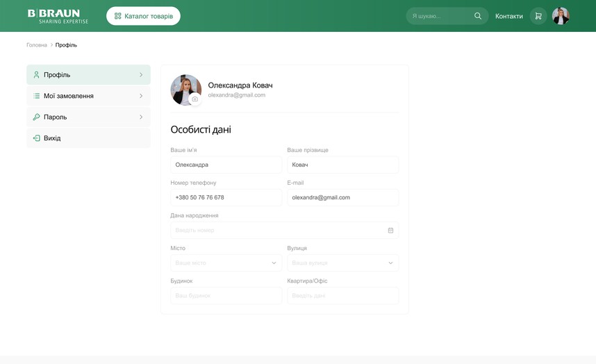Click the Вулиця dropdown arrow
This screenshot has height=364, width=596.
tap(390, 263)
